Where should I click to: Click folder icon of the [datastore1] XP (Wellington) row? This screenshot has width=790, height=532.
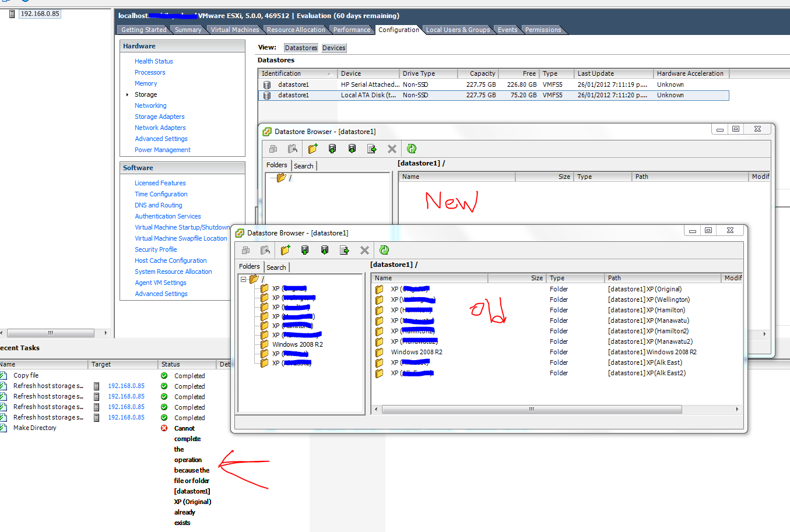[x=380, y=300]
